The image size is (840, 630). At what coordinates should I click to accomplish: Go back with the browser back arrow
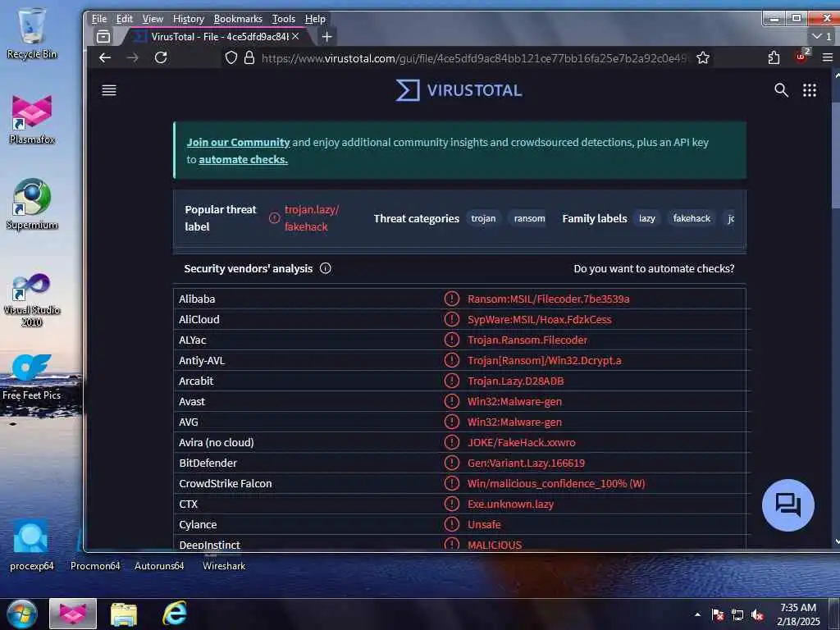pyautogui.click(x=105, y=58)
